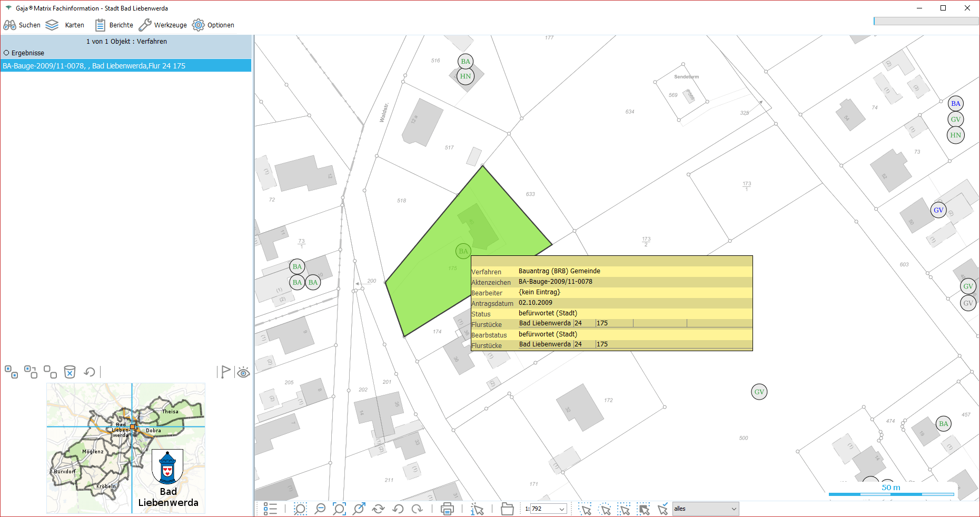Click the select all results icon
The height and width of the screenshot is (517, 980).
(x=11, y=372)
